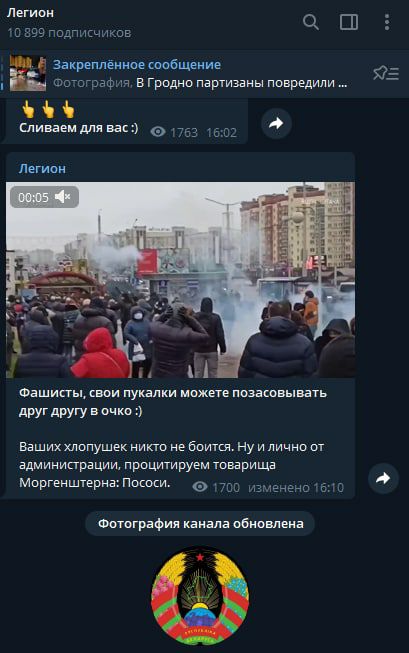Click the "изменено 16:10" edited timestamp
Screen dimensions: 409x653
tap(296, 487)
